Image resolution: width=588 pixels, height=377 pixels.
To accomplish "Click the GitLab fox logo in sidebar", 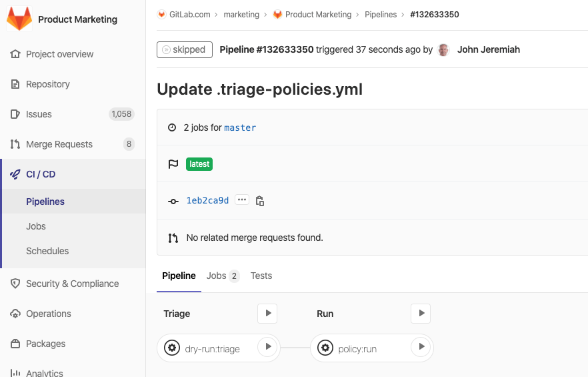I will click(19, 19).
